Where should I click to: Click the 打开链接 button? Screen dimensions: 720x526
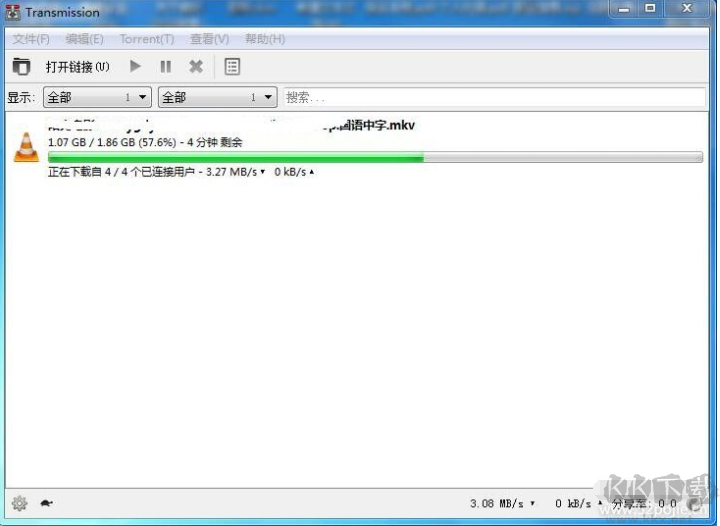pos(77,67)
